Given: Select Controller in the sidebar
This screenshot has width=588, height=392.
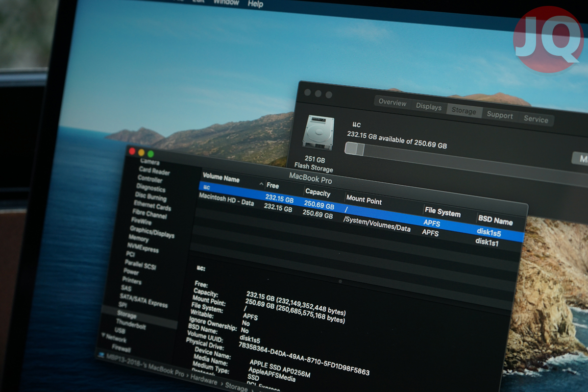Looking at the screenshot, I should 149,179.
